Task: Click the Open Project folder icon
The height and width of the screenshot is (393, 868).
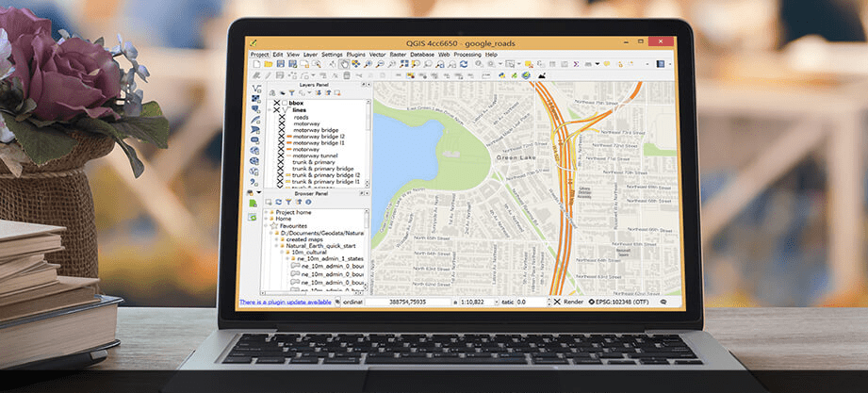Action: pyautogui.click(x=269, y=64)
